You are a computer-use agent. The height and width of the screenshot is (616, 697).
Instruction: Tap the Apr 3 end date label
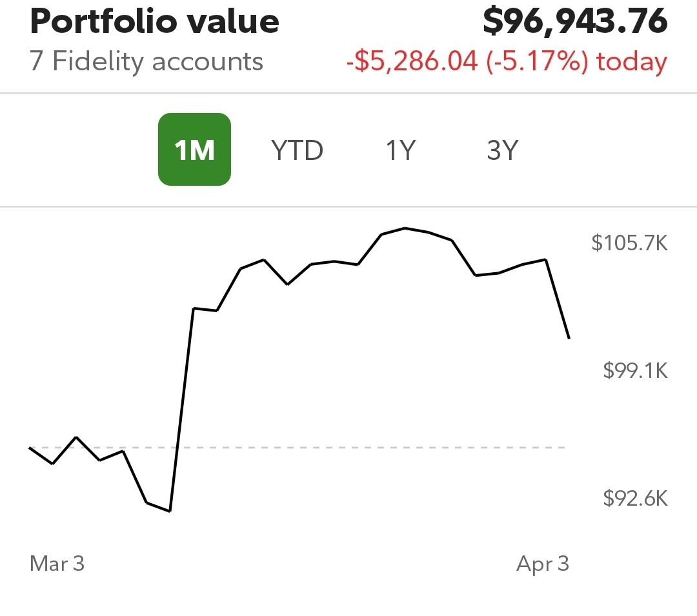[542, 564]
